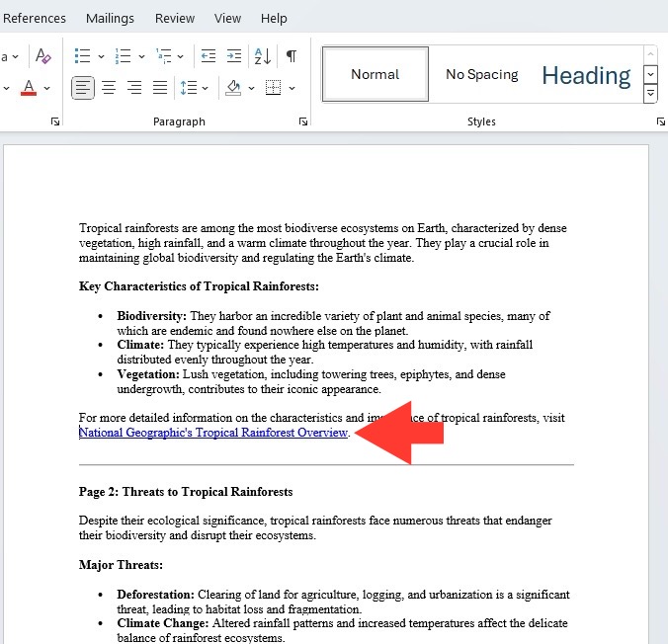Viewport: 668px width, 644px height.
Task: Center the paragraph text
Action: tap(109, 88)
